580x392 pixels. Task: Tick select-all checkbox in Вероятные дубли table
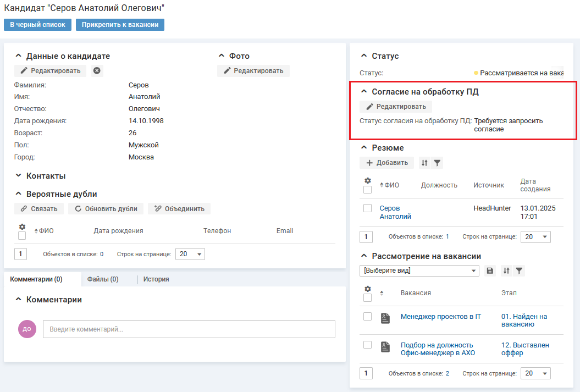pos(22,235)
